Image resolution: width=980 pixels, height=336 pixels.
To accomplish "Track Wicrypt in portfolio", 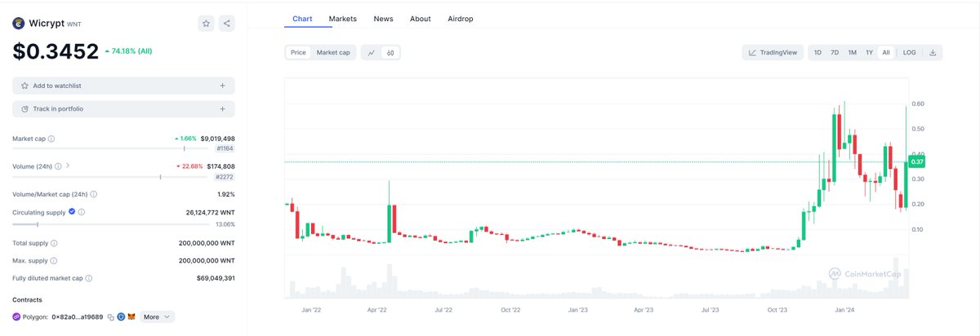I will [123, 108].
